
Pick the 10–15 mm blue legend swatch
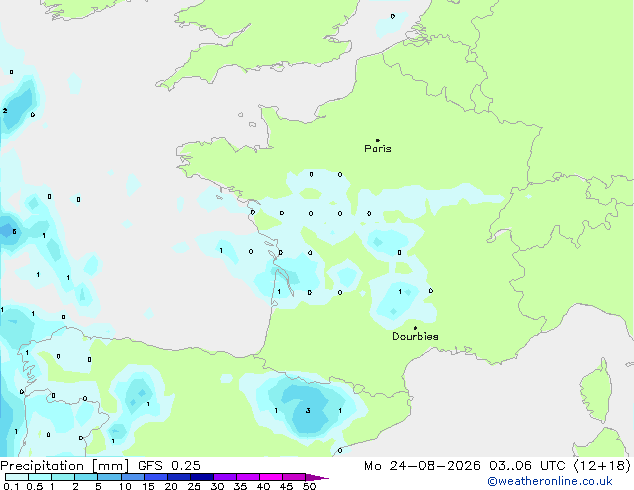coord(132,477)
